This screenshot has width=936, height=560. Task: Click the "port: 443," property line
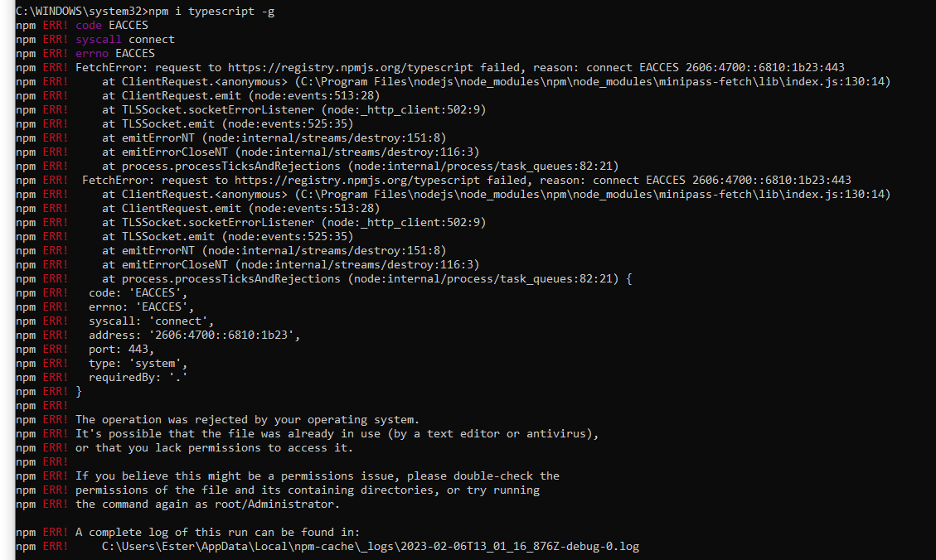tap(121, 349)
